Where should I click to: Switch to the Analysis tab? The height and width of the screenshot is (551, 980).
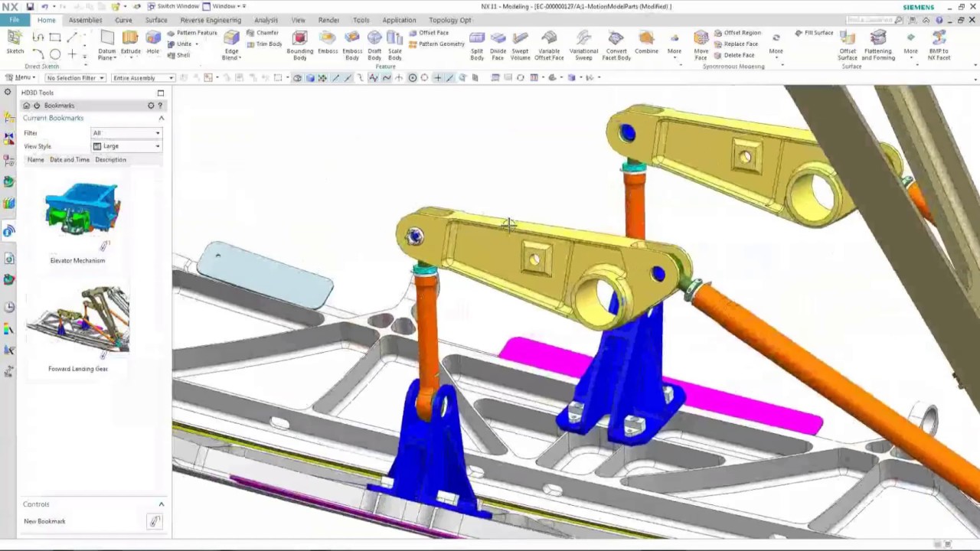tap(266, 20)
